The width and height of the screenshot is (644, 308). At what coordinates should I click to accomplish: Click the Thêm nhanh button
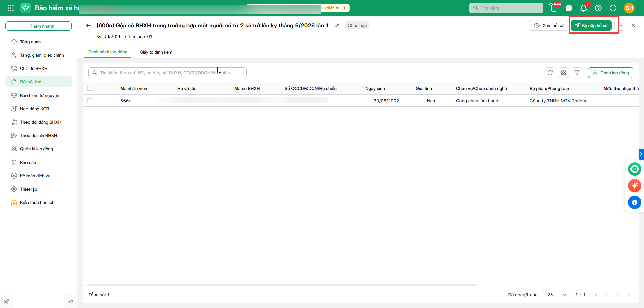(39, 26)
